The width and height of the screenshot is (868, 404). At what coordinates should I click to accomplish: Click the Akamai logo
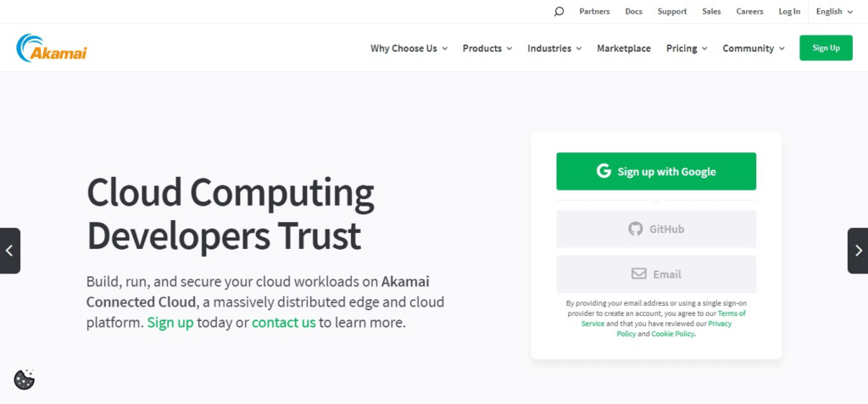[x=52, y=47]
